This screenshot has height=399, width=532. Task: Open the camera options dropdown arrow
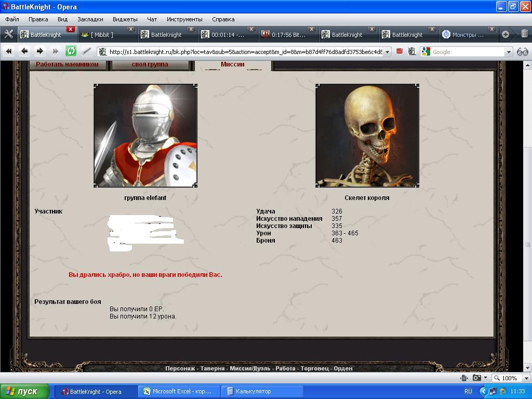coord(486,378)
